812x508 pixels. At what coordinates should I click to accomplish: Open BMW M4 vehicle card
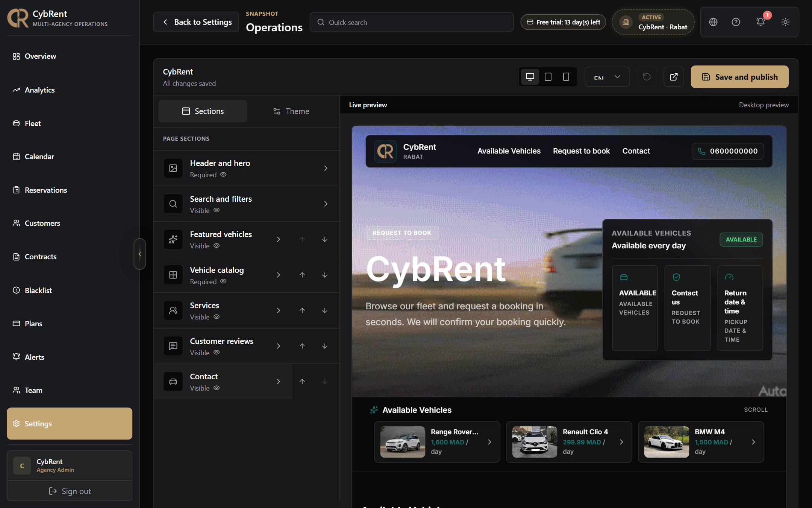701,442
